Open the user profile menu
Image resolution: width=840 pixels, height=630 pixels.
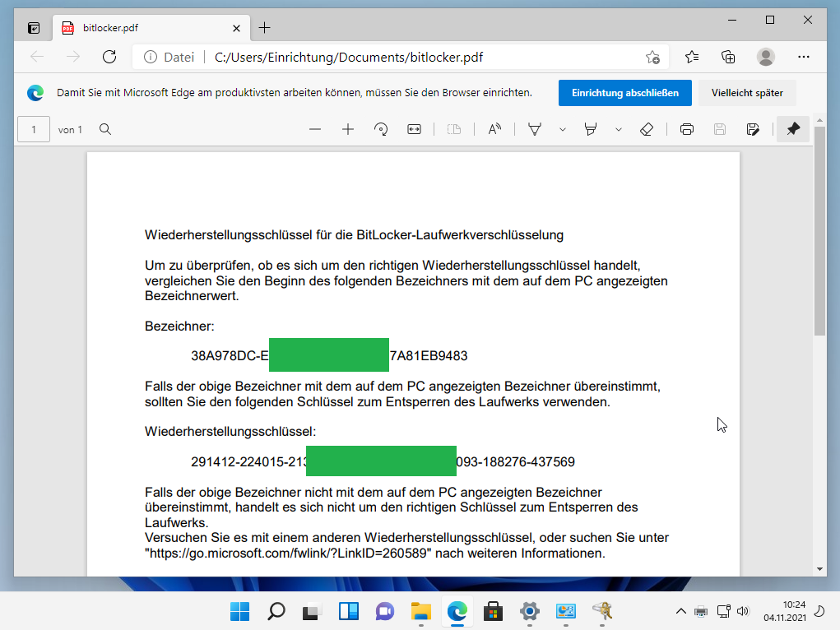click(x=765, y=57)
